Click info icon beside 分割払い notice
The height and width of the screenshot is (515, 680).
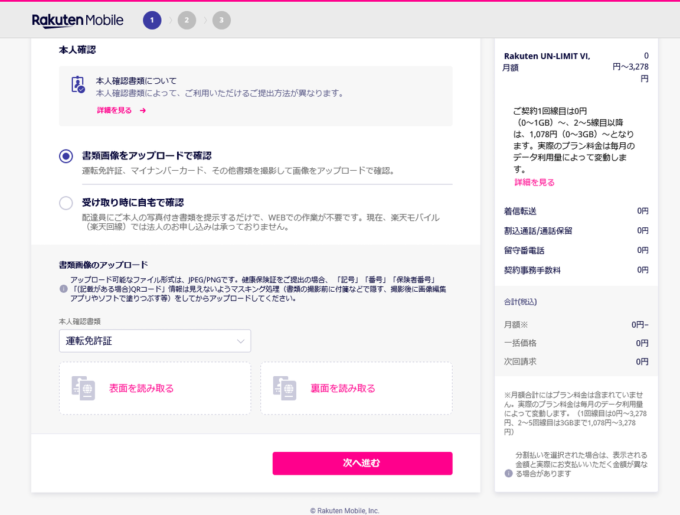coord(509,473)
